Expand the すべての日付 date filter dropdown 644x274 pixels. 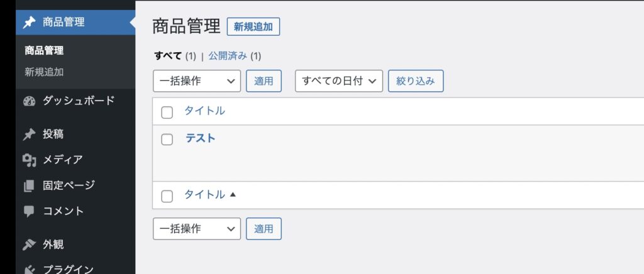tap(338, 81)
